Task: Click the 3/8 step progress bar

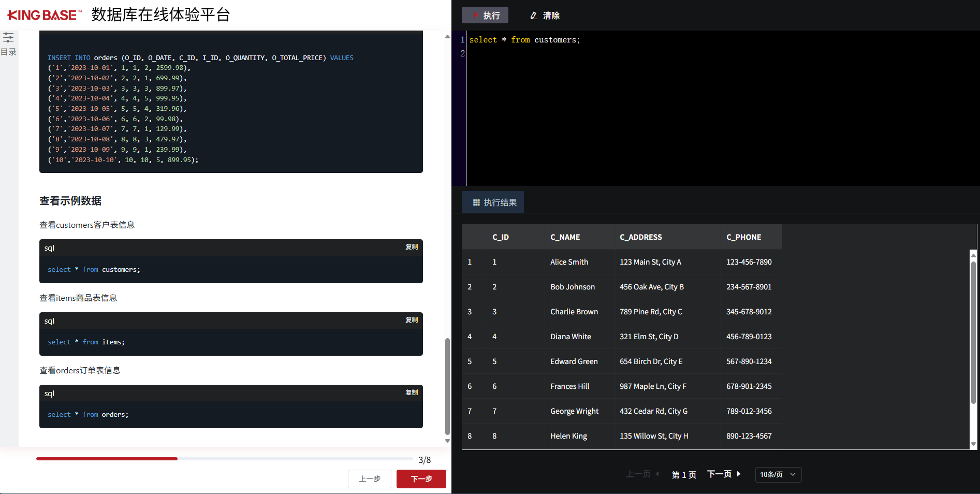Action: (x=225, y=459)
